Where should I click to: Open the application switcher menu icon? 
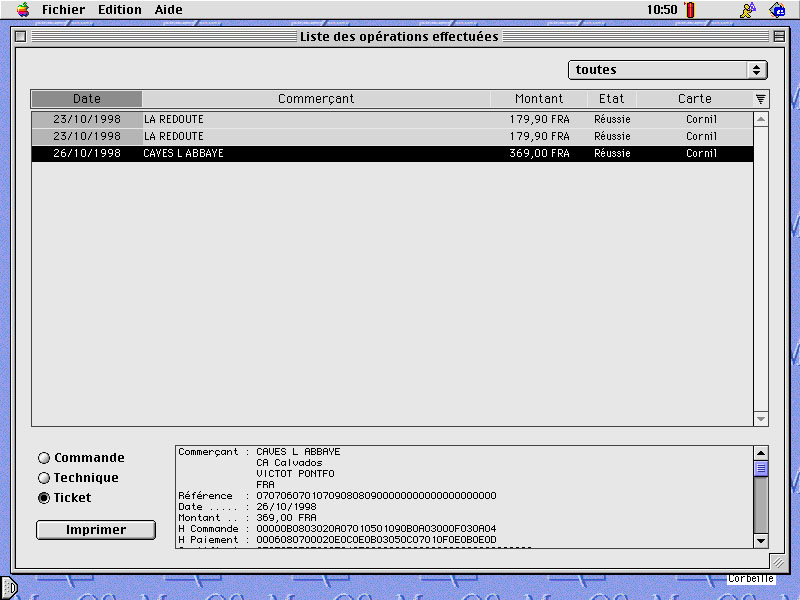tap(778, 10)
